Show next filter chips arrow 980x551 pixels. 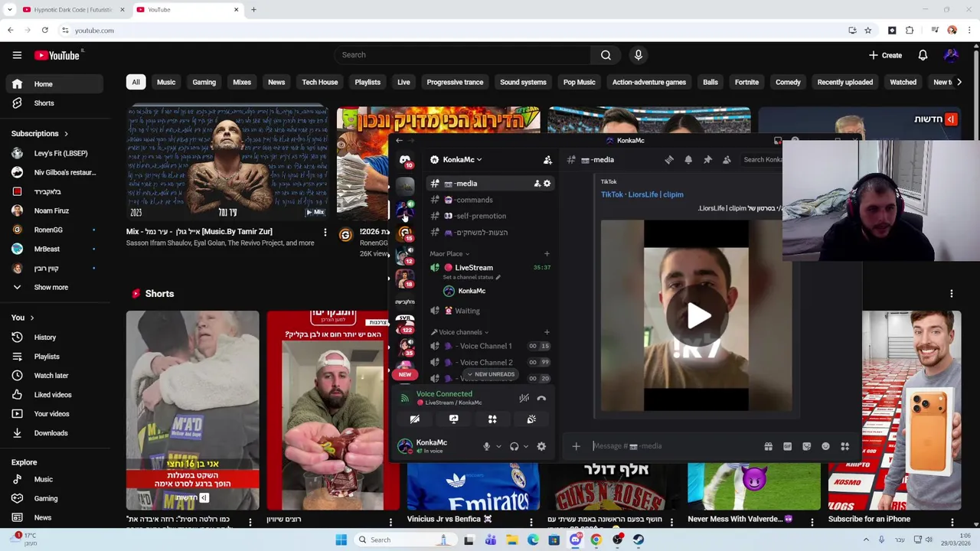(959, 82)
